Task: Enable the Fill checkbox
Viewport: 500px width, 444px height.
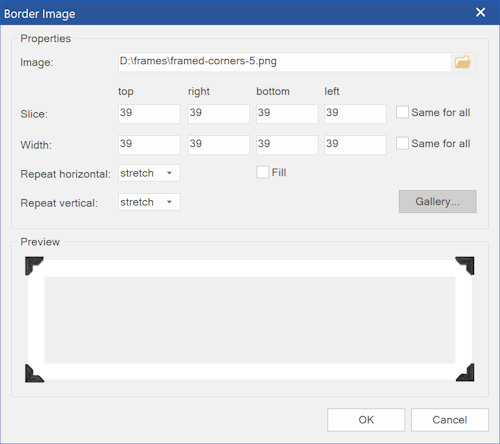Action: 263,172
